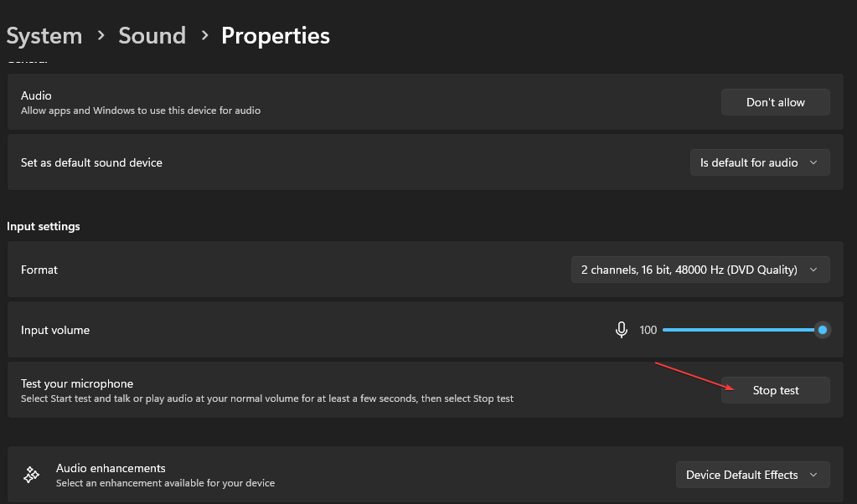Mute the microphone via input volume icon
857x504 pixels.
[622, 330]
